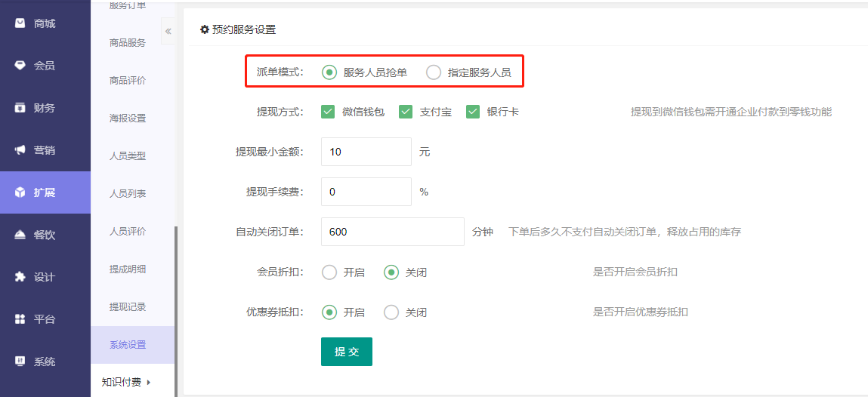Screen dimensions: 868x397
Task: Select the 扩展 cube icon
Action: click(20, 192)
